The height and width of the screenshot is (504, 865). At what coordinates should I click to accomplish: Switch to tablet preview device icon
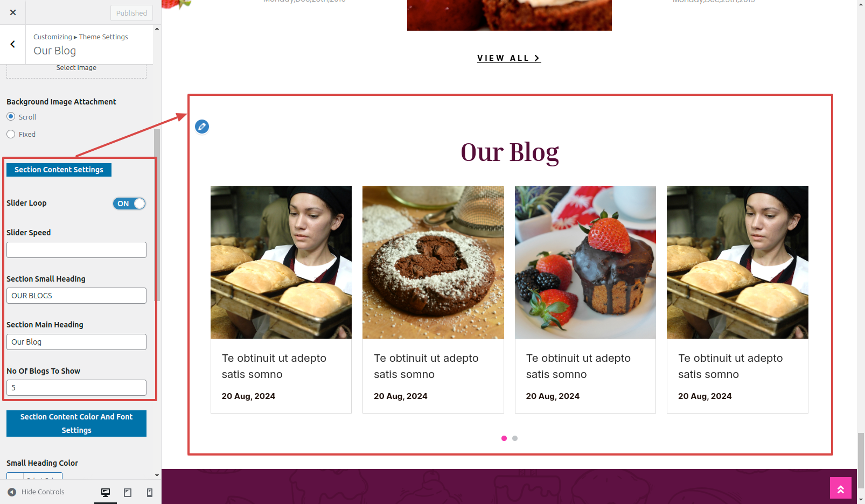128,492
